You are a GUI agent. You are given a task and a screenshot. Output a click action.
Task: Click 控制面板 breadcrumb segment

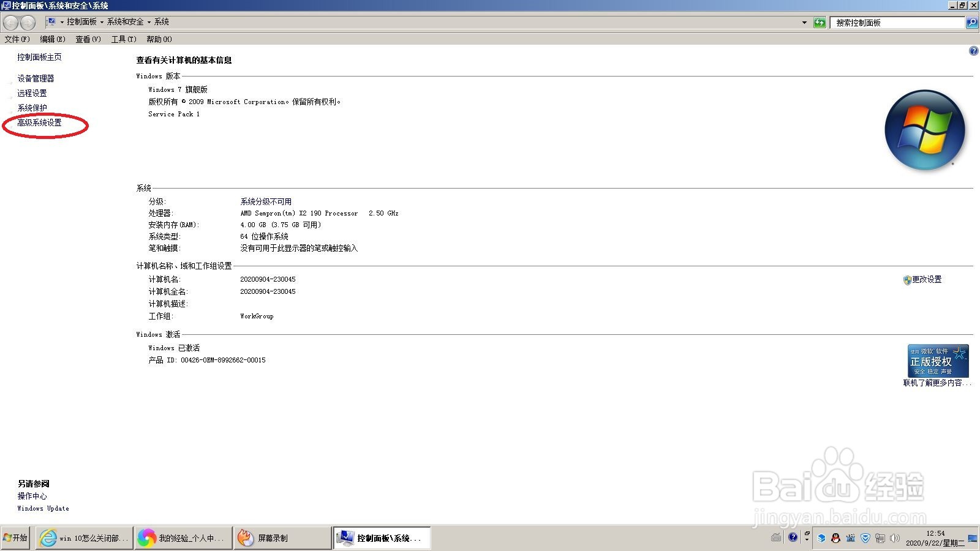(81, 22)
